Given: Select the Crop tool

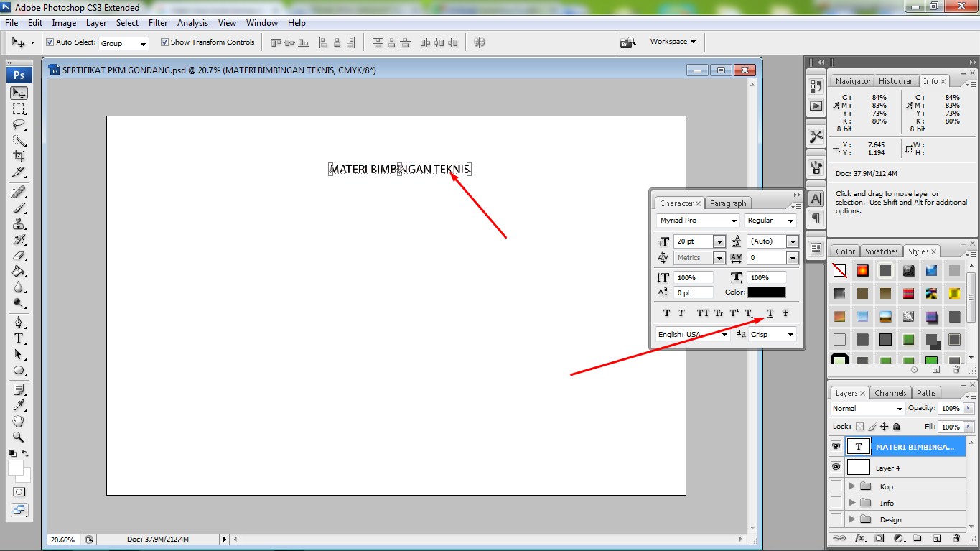Looking at the screenshot, I should 18,155.
